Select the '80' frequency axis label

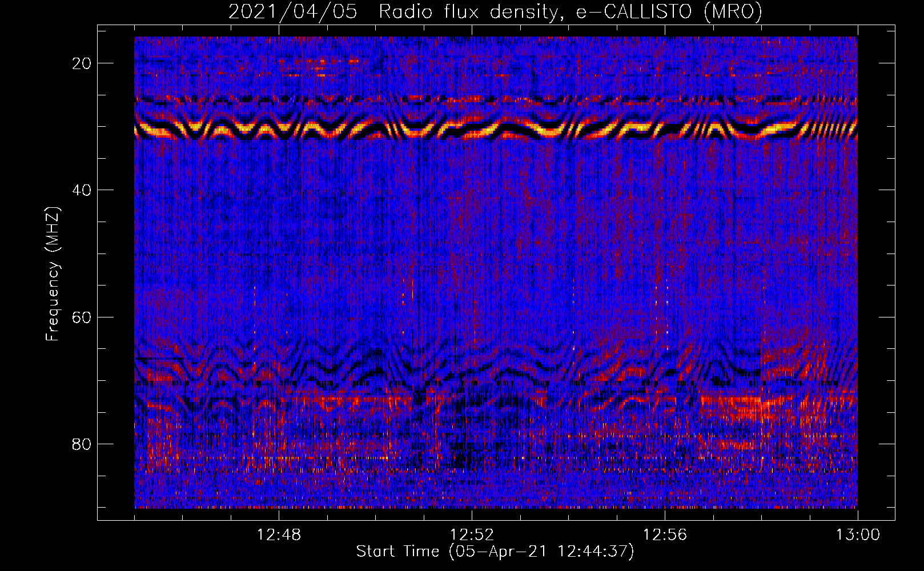(x=82, y=444)
